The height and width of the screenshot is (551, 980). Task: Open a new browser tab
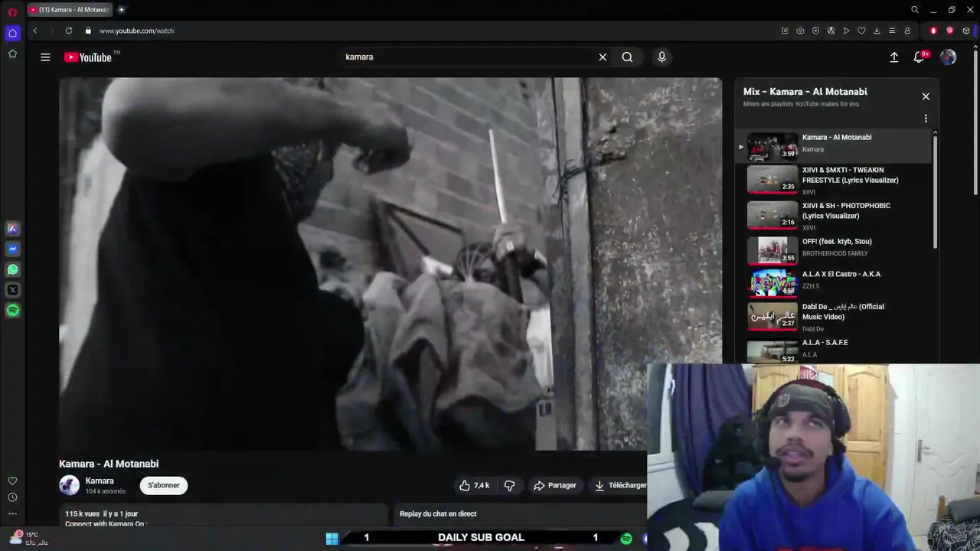(121, 10)
